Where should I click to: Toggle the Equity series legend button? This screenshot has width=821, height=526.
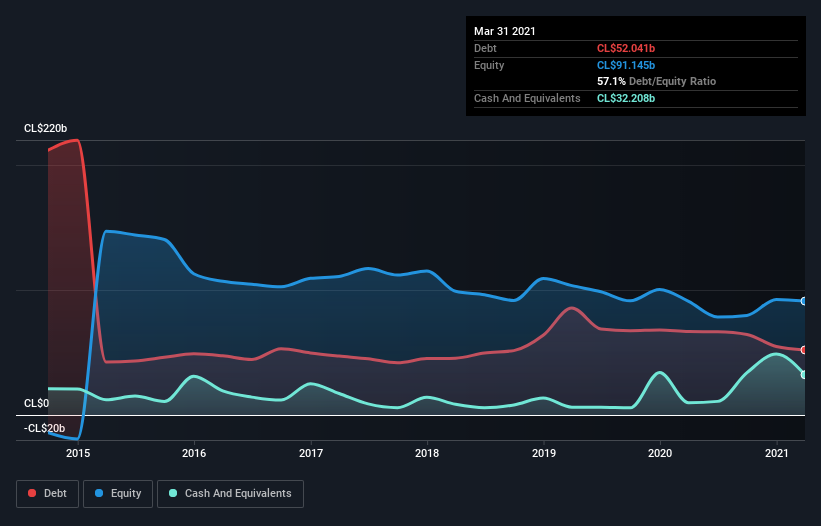[118, 494]
